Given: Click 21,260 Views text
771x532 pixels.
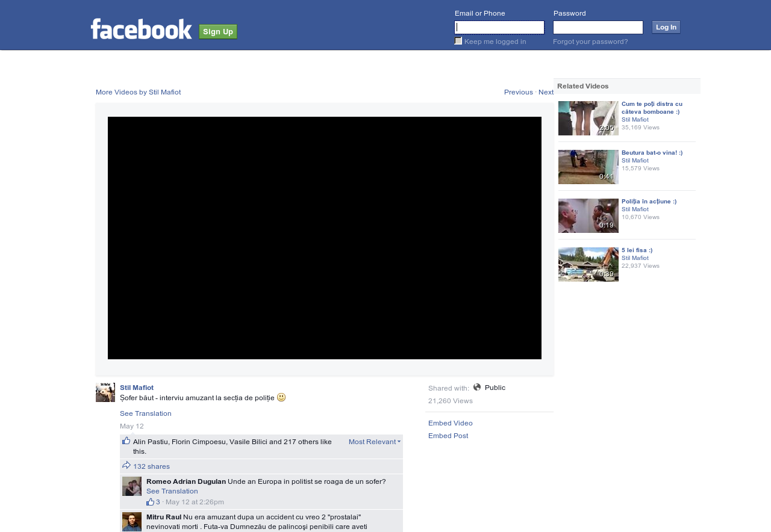Looking at the screenshot, I should click(451, 401).
